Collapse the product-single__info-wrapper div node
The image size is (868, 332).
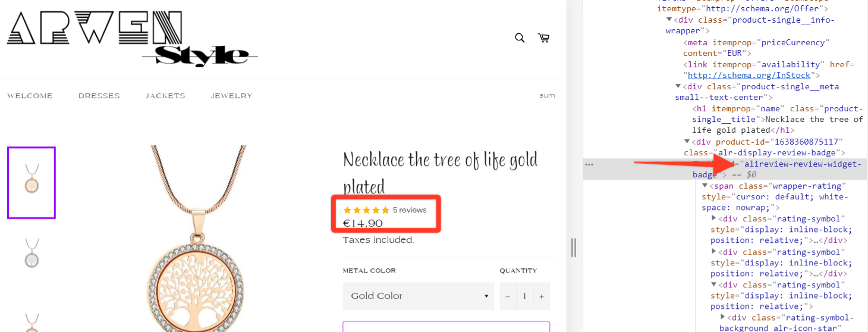(x=669, y=20)
